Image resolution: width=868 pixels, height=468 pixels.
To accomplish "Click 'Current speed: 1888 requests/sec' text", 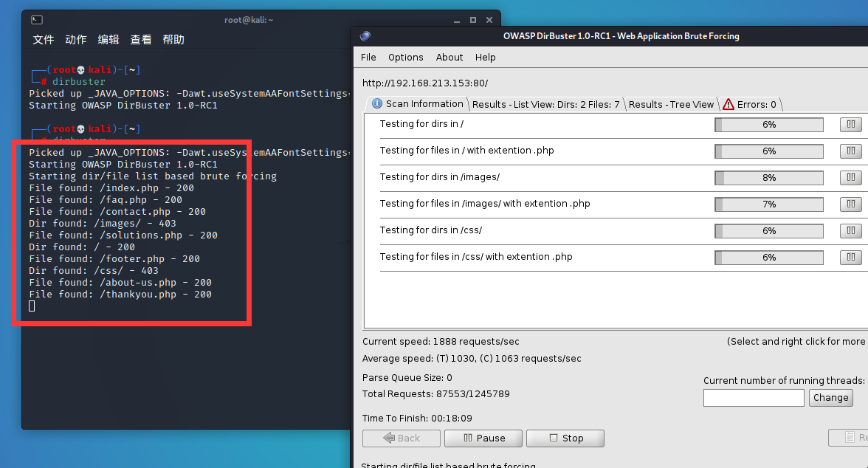I will [x=441, y=342].
